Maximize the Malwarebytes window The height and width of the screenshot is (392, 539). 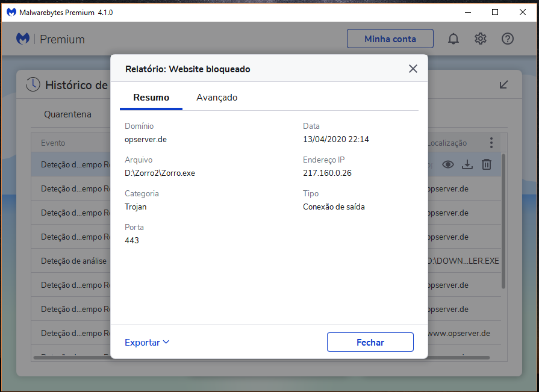(x=495, y=13)
